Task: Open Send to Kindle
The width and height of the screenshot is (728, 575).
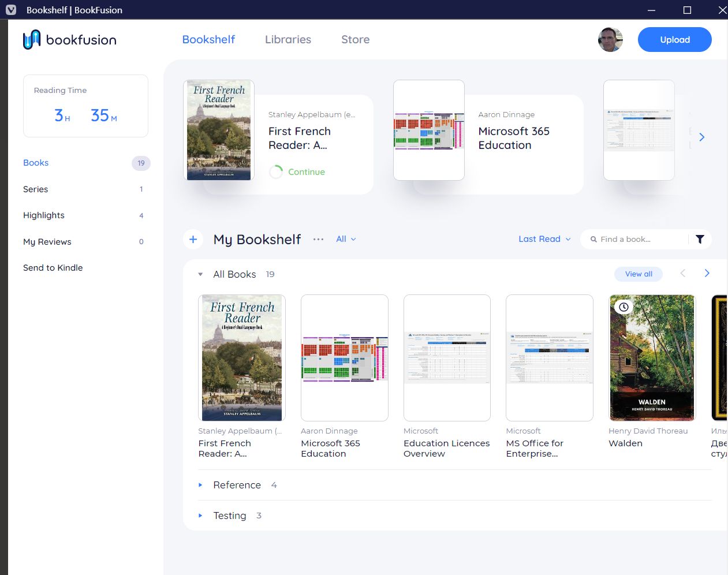Action: tap(53, 268)
